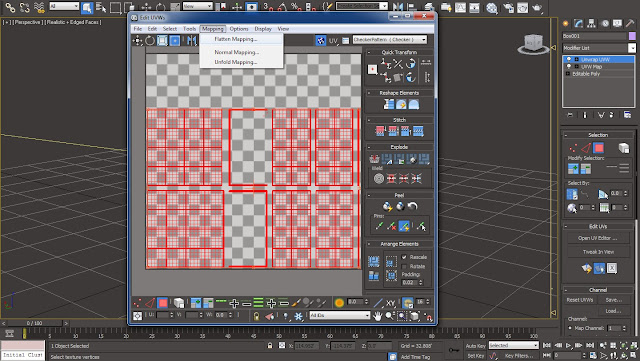Adjust the Padding spinner value
This screenshot has height=361, width=640.
coord(421,282)
